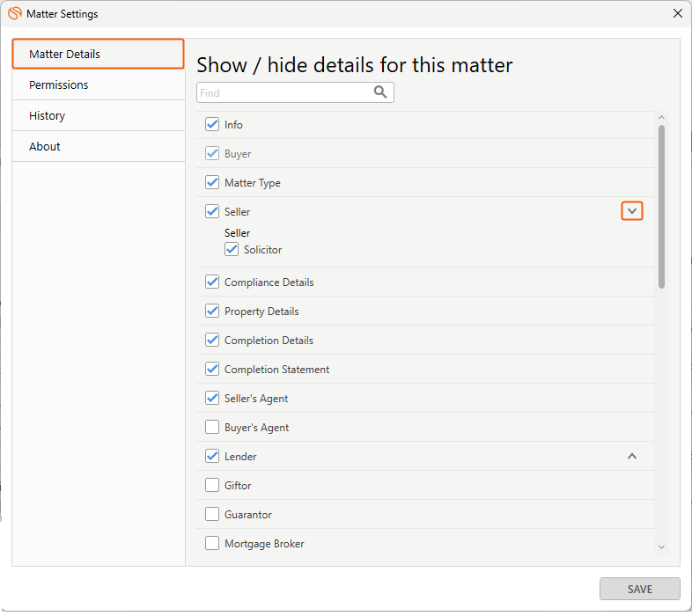The width and height of the screenshot is (692, 616).
Task: Click the SAVE button
Action: [639, 590]
